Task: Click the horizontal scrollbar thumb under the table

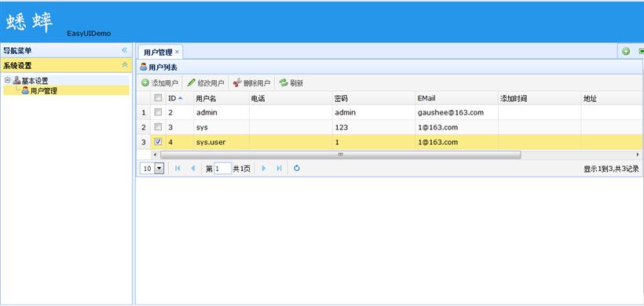Action: coord(341,155)
